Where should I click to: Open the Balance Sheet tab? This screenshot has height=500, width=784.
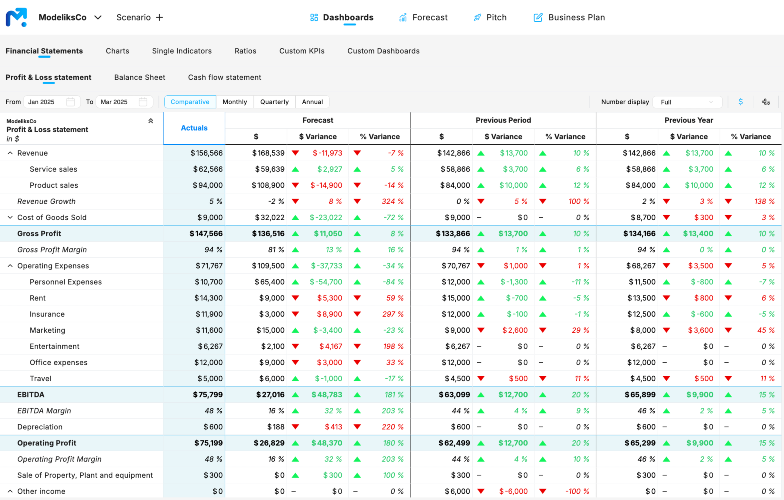coord(140,78)
